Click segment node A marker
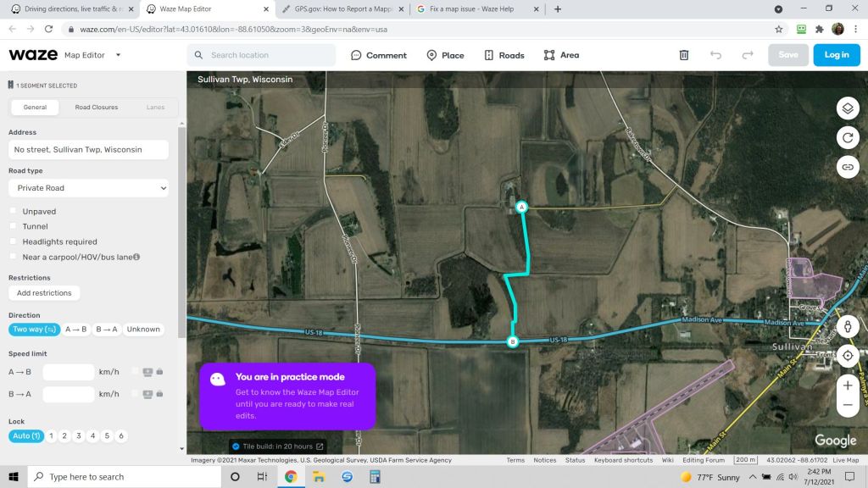The height and width of the screenshot is (488, 868). point(521,207)
